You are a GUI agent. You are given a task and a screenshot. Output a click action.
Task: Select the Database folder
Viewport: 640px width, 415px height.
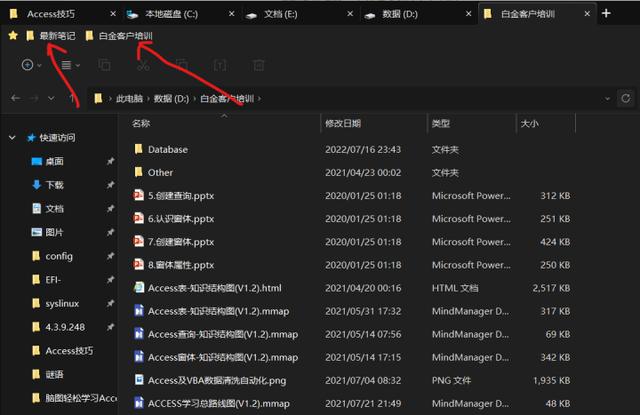pos(168,149)
